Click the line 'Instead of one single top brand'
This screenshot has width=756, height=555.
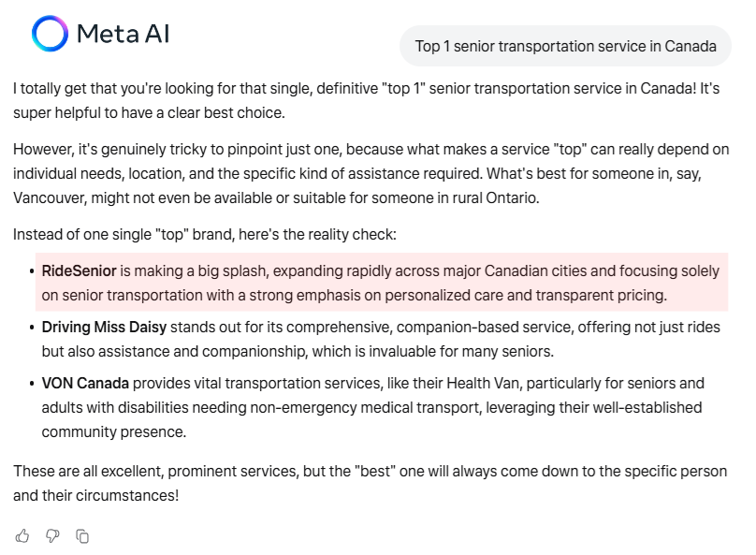(204, 234)
